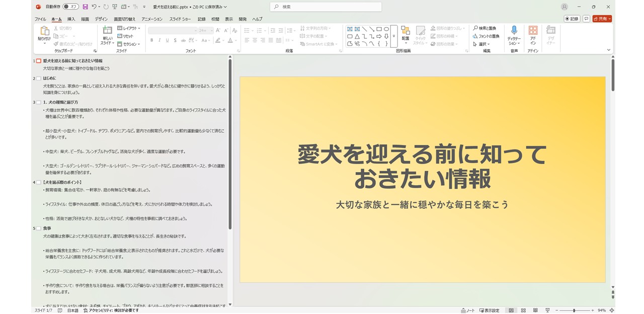Image resolution: width=644 pixels, height=314 pixels.
Task: Click zoom out minus button
Action: pos(556,310)
